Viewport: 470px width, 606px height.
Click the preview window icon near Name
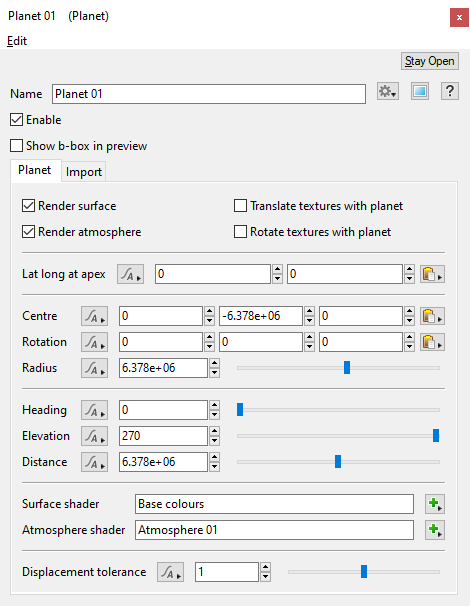click(420, 92)
